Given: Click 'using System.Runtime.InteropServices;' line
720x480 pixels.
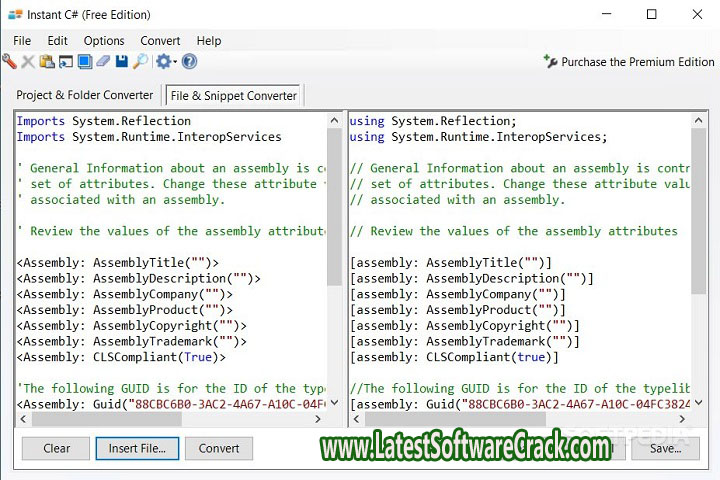Looking at the screenshot, I should pos(478,137).
